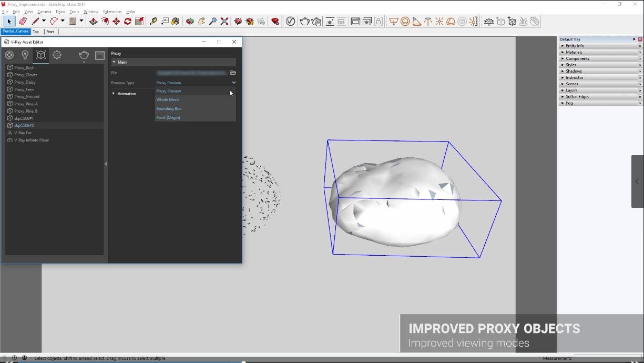Image resolution: width=644 pixels, height=363 pixels.
Task: Choose Whole Mesh preview option
Action: tap(168, 99)
